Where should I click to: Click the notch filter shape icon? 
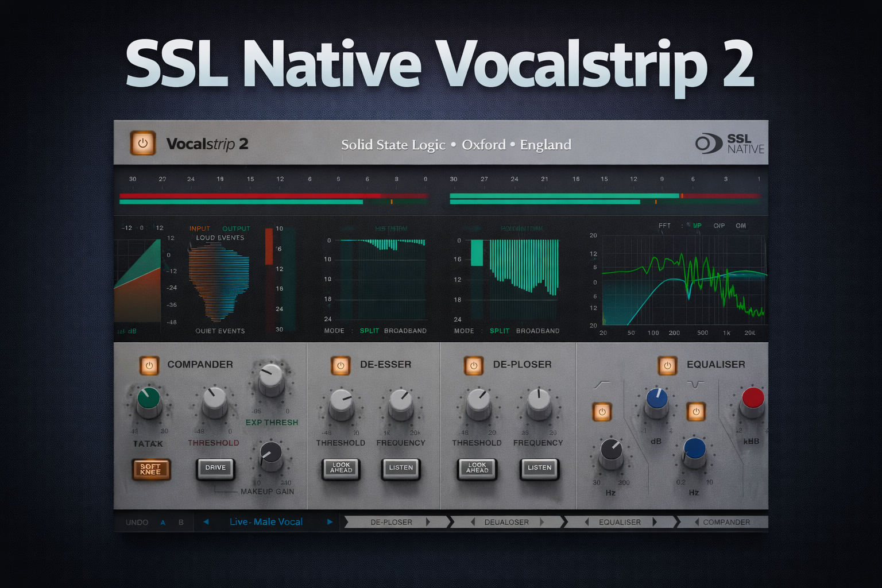[x=695, y=384]
